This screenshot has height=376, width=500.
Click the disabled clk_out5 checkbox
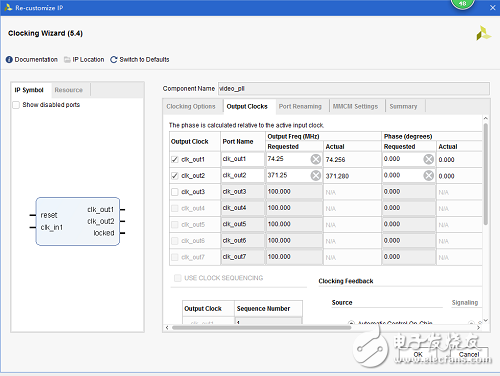tap(175, 225)
